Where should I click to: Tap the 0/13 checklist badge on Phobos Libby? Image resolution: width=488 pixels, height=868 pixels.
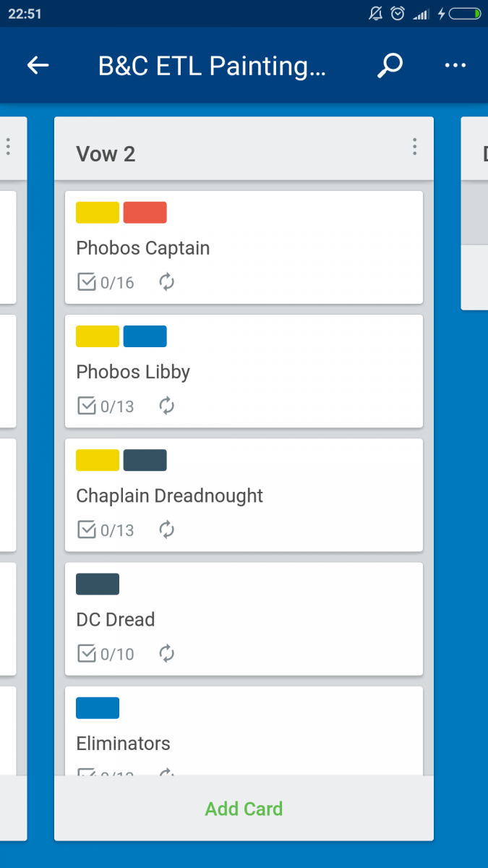click(106, 406)
